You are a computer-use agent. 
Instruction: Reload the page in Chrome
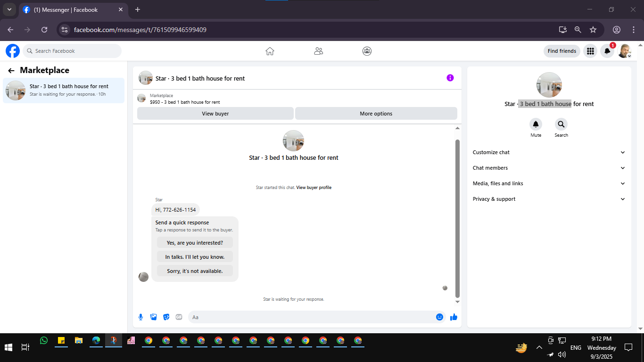click(x=44, y=30)
